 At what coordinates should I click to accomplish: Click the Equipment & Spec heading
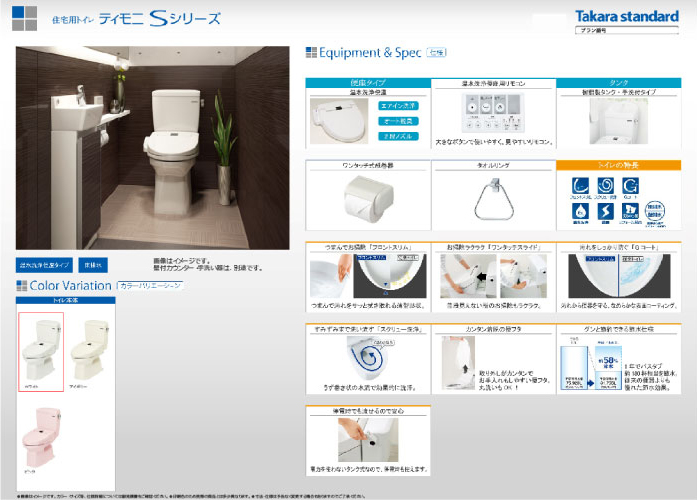pos(370,52)
